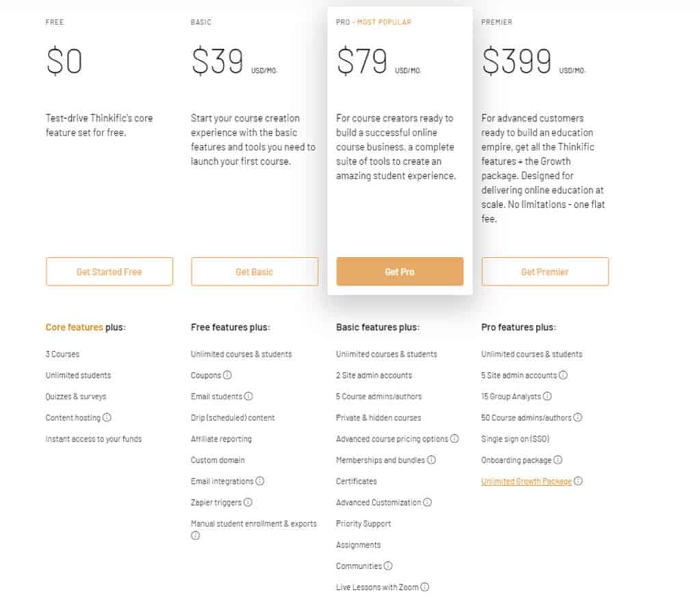Open the Unlimited Growth Package link

[x=526, y=481]
